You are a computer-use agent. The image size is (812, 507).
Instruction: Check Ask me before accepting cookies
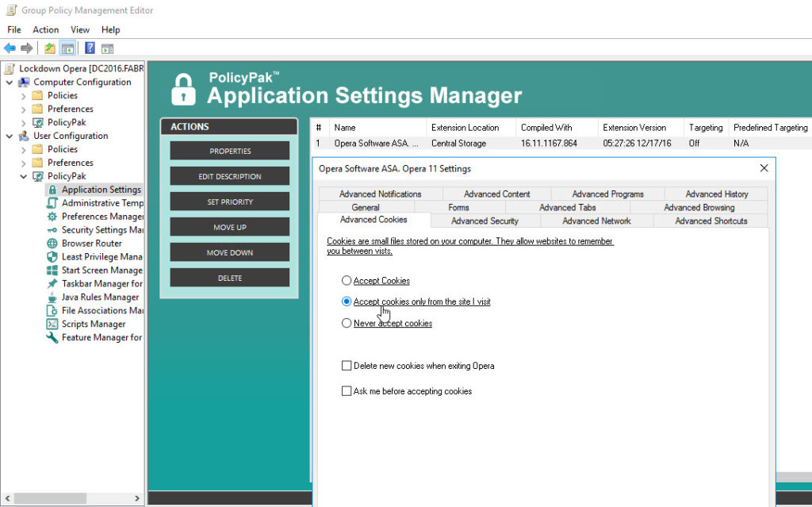[347, 391]
